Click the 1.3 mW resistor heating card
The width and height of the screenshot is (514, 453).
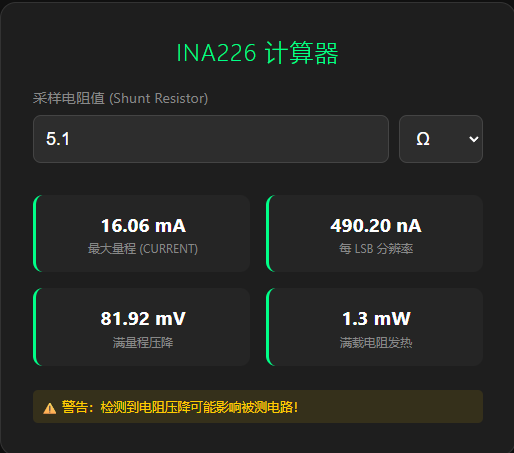374,327
